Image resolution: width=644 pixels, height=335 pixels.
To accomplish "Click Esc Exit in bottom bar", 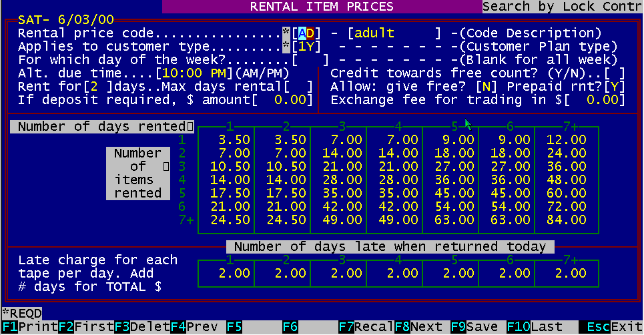I will click(610, 328).
